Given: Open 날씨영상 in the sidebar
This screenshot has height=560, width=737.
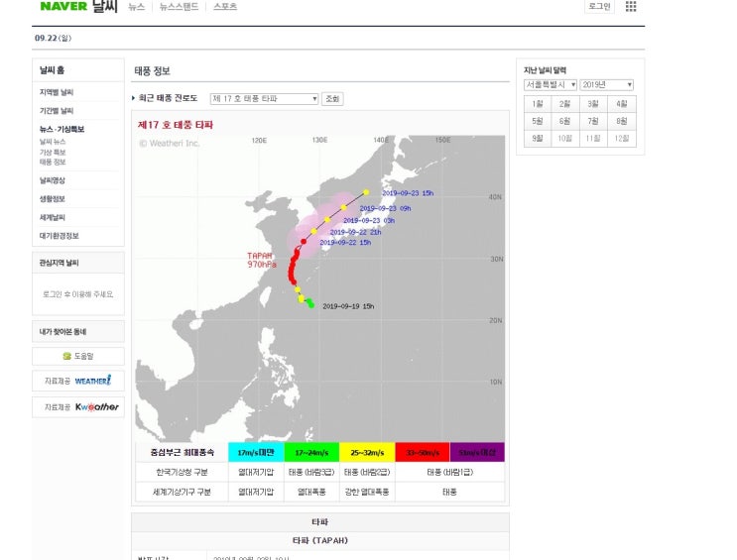Looking at the screenshot, I should point(53,180).
